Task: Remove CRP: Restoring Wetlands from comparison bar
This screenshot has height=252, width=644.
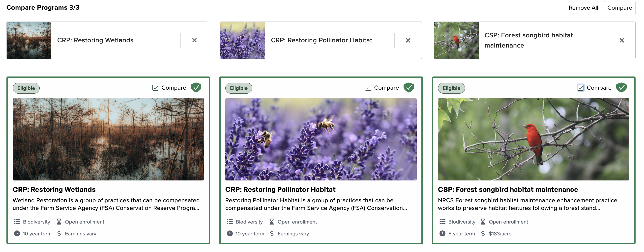Action: [195, 40]
